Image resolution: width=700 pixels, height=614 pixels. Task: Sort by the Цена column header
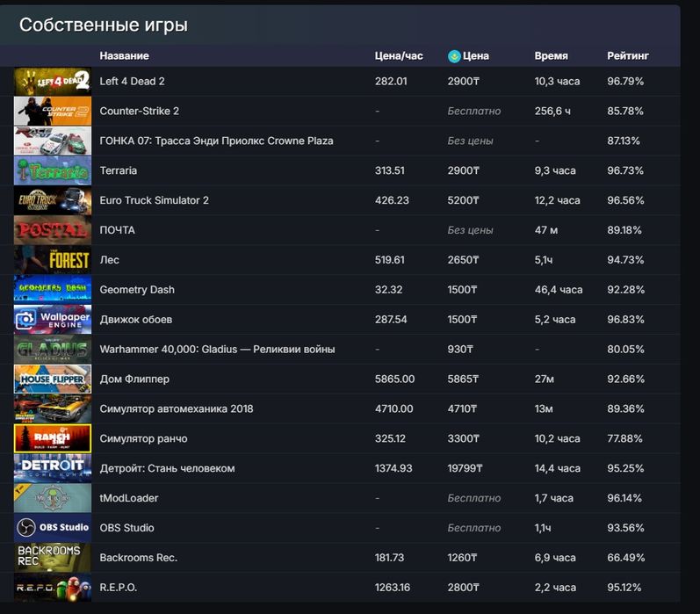(x=476, y=56)
